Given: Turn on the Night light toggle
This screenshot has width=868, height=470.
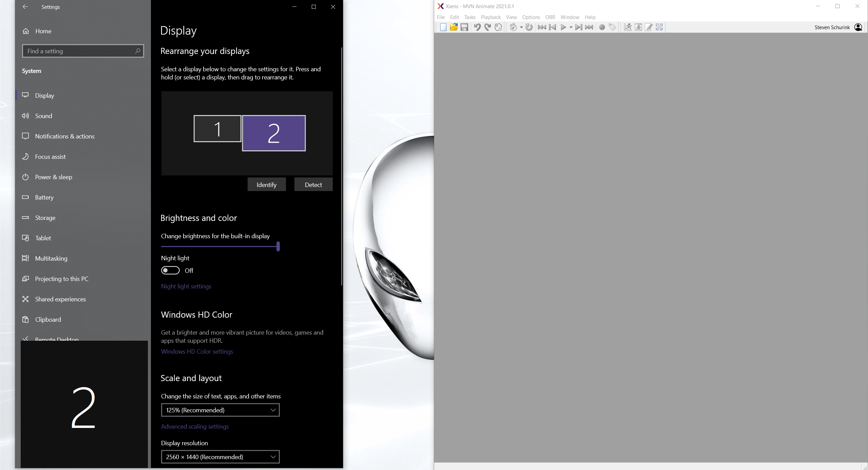Looking at the screenshot, I should [x=170, y=270].
